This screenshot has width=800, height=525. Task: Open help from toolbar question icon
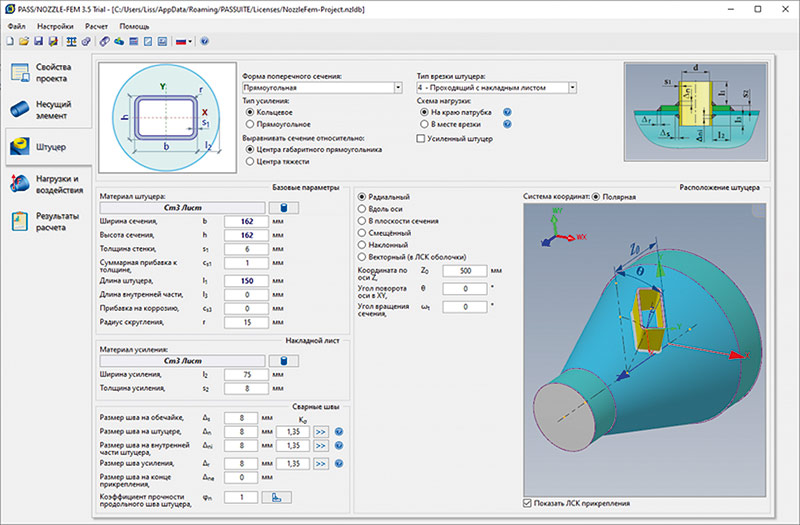coord(205,42)
